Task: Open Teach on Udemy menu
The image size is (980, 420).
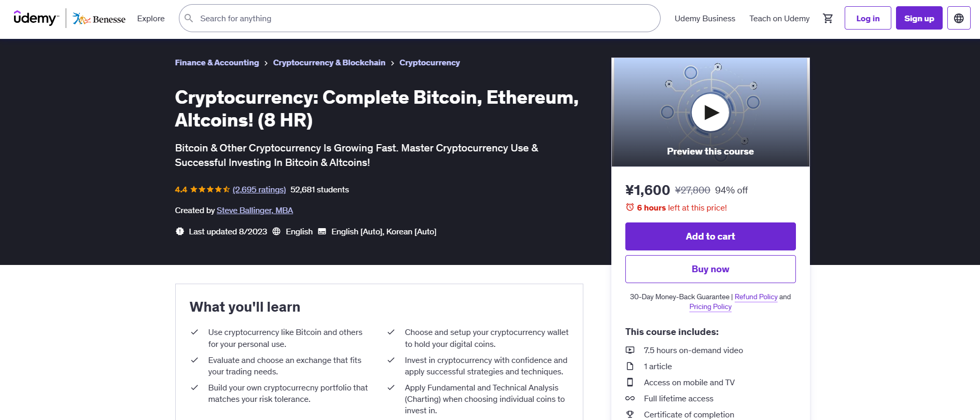Action: click(779, 19)
